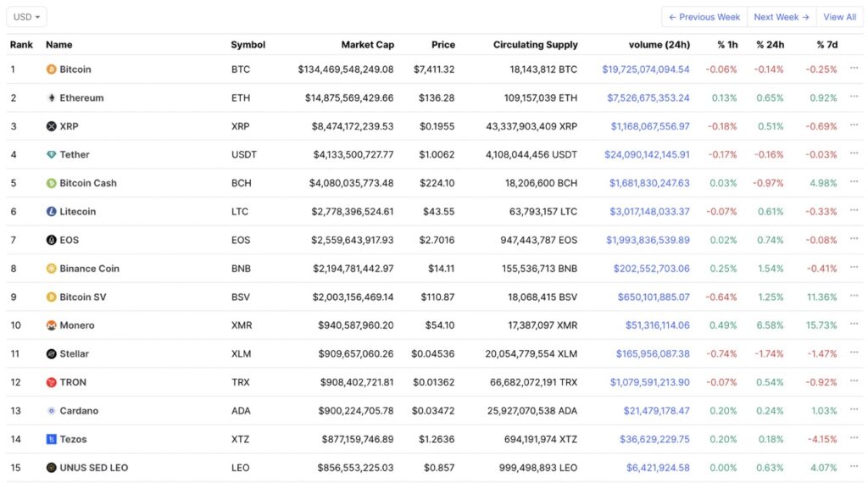Open the UNUS SED LEO name link

click(x=93, y=468)
